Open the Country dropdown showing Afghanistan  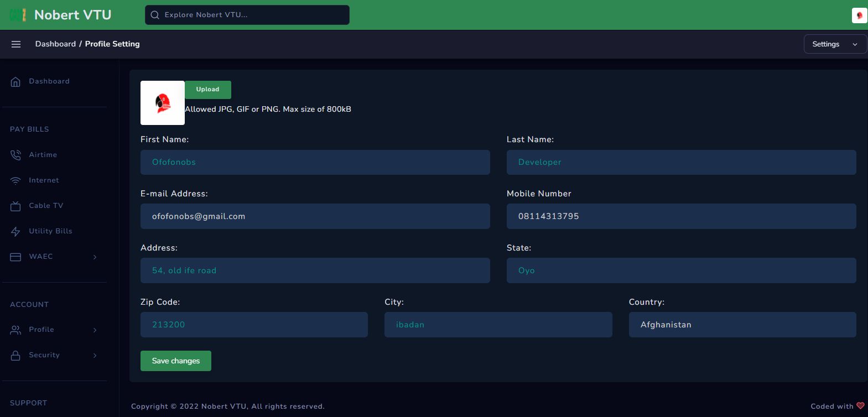click(742, 325)
